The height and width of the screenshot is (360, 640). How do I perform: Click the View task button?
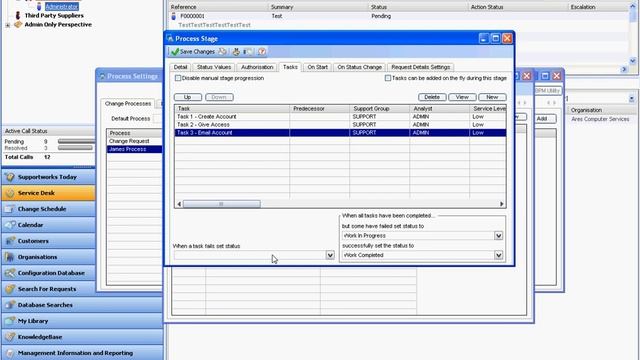point(462,97)
